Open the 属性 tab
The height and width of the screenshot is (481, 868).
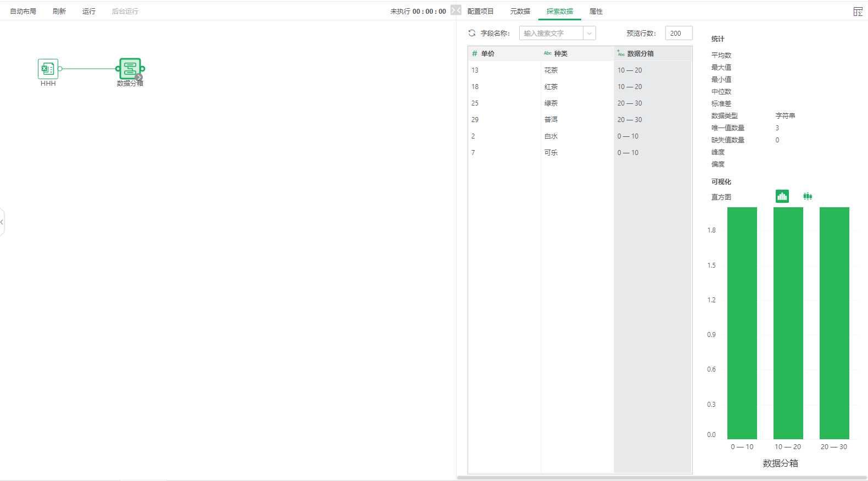click(x=596, y=11)
